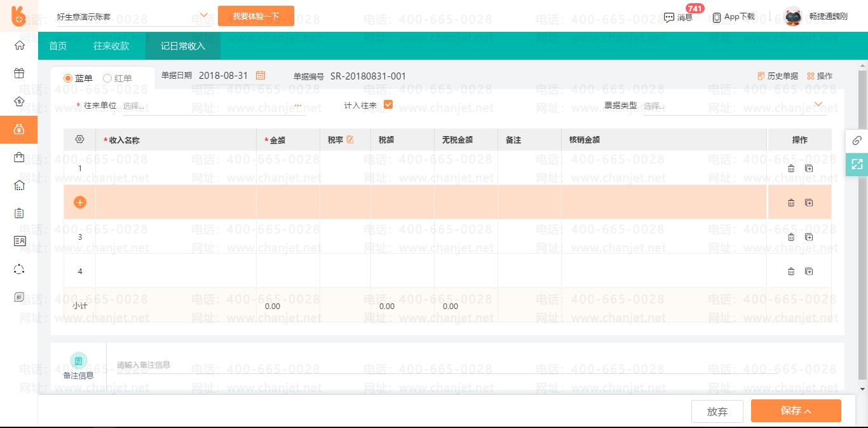Click row 1 金额 cell

tap(288, 168)
